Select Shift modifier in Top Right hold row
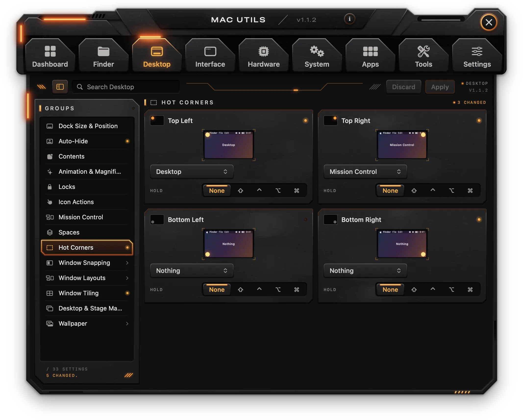The height and width of the screenshot is (420, 523). point(414,191)
